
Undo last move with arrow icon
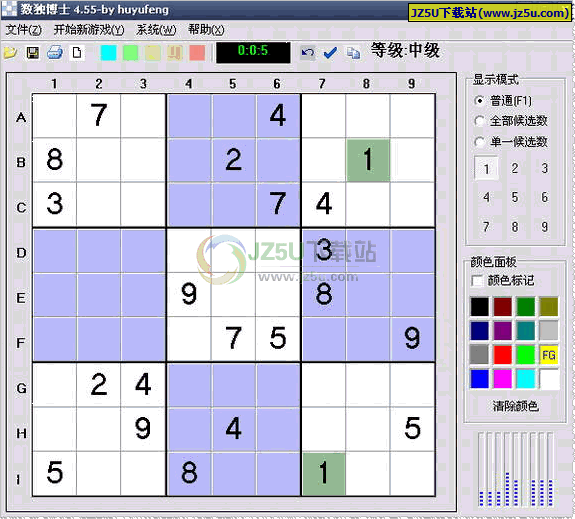pos(307,53)
